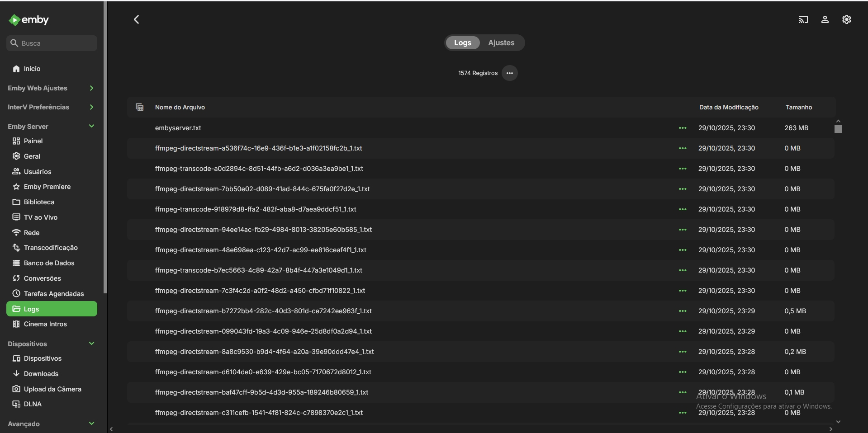Open Upload da Câmera settings
The height and width of the screenshot is (433, 868).
52,389
